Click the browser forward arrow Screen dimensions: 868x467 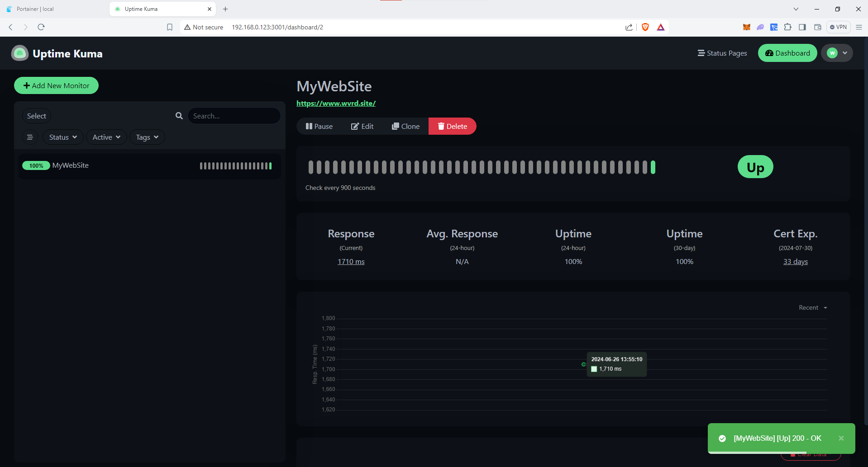click(x=25, y=27)
